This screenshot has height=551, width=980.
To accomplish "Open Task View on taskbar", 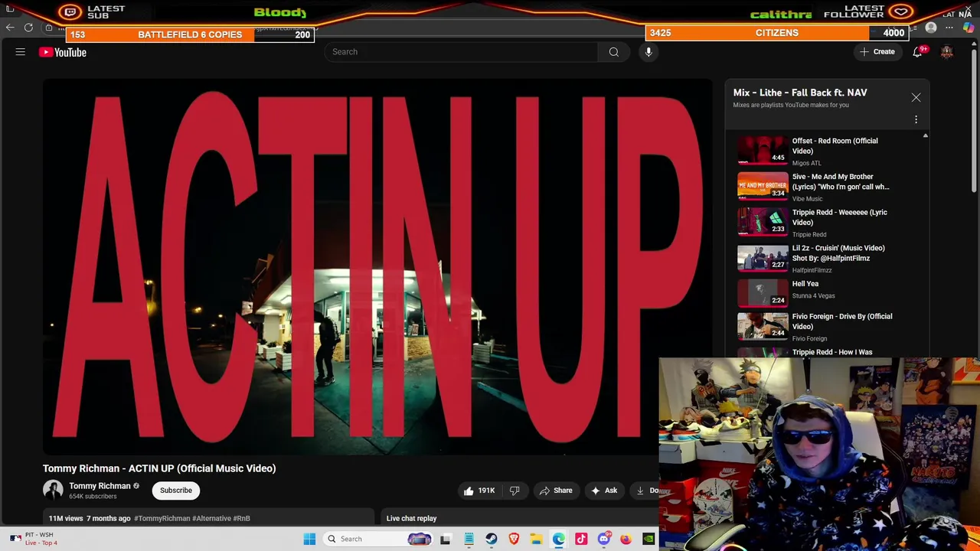I will [x=446, y=539].
